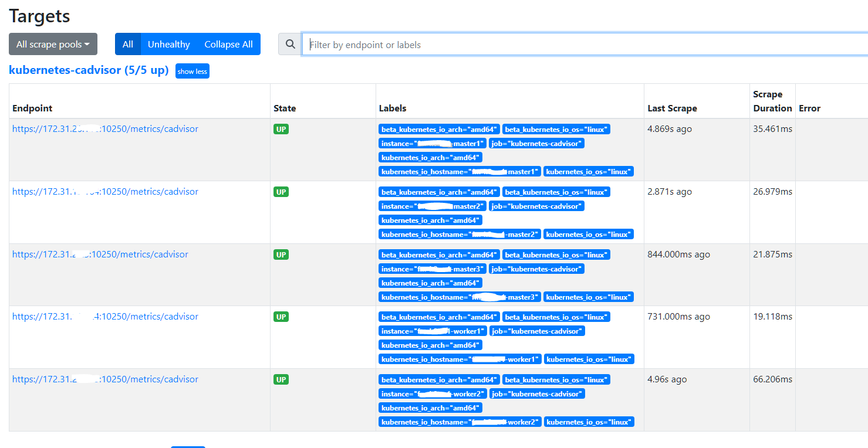Image resolution: width=868 pixels, height=448 pixels.
Task: Click the UP badge in the worker2 row
Action: [x=281, y=379]
